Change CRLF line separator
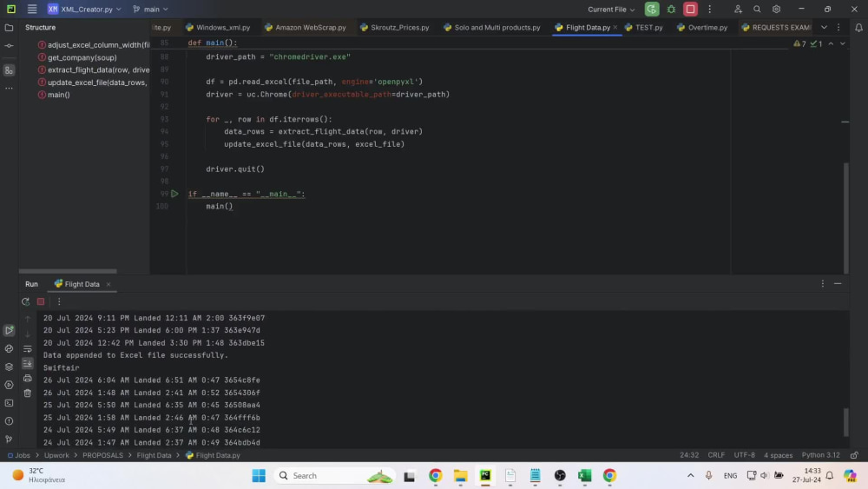The width and height of the screenshot is (868, 489). pos(716,455)
